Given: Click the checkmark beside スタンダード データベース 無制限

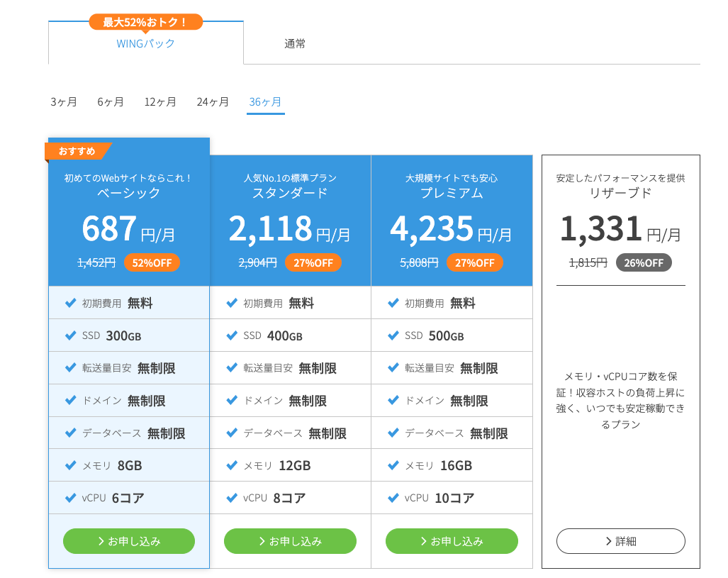Looking at the screenshot, I should (232, 433).
